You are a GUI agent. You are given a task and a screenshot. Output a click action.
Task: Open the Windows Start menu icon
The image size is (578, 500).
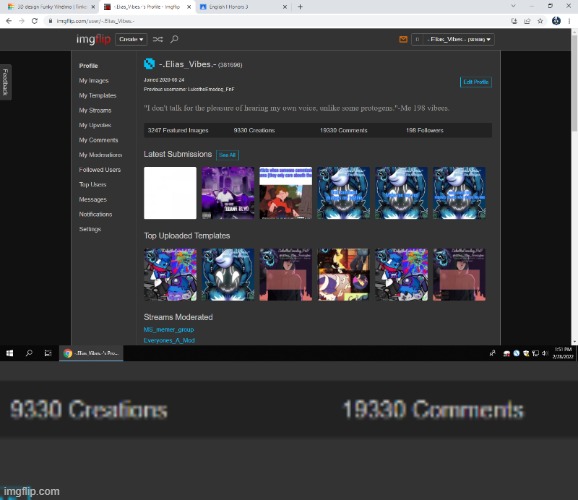pos(10,353)
